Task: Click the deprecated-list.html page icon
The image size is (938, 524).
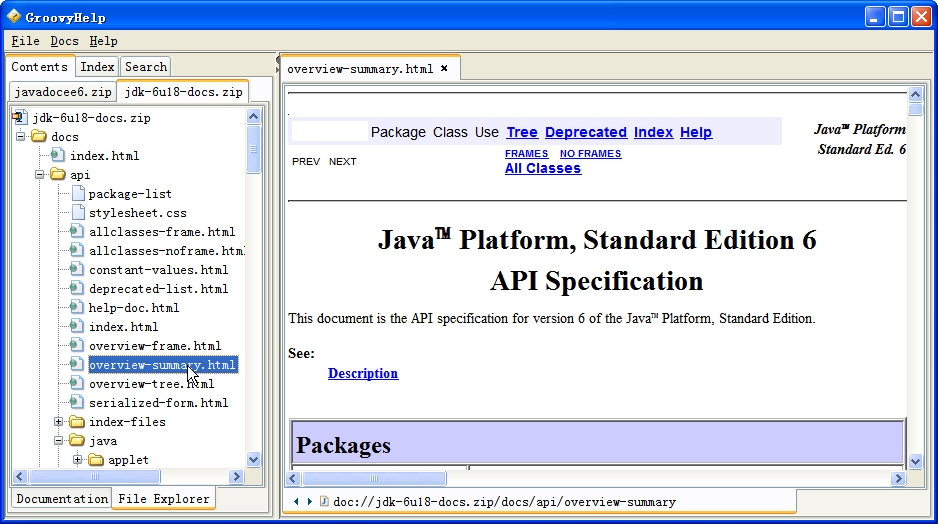Action: tap(77, 288)
